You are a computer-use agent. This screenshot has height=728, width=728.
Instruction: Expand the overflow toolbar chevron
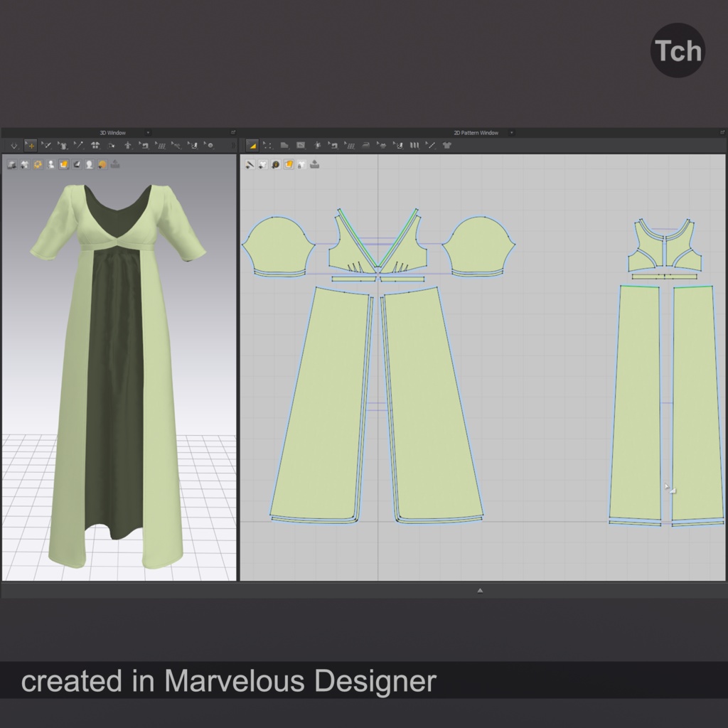[x=235, y=144]
